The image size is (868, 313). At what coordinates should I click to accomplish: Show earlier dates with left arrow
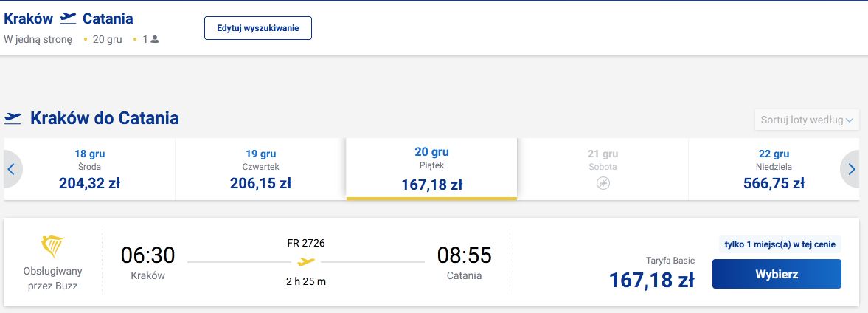12,169
